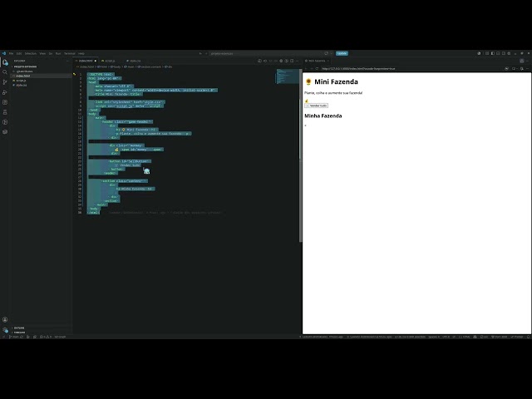
Task: Open the Extensions view
Action: [5, 102]
